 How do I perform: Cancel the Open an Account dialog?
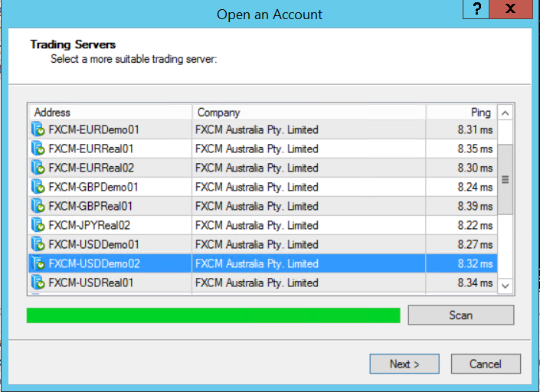click(486, 364)
